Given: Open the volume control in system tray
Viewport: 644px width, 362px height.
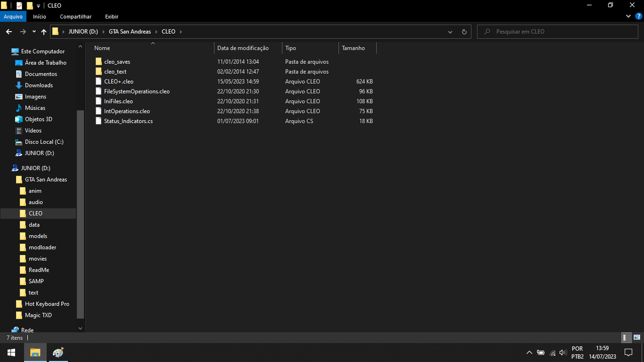Looking at the screenshot, I should click(x=563, y=352).
